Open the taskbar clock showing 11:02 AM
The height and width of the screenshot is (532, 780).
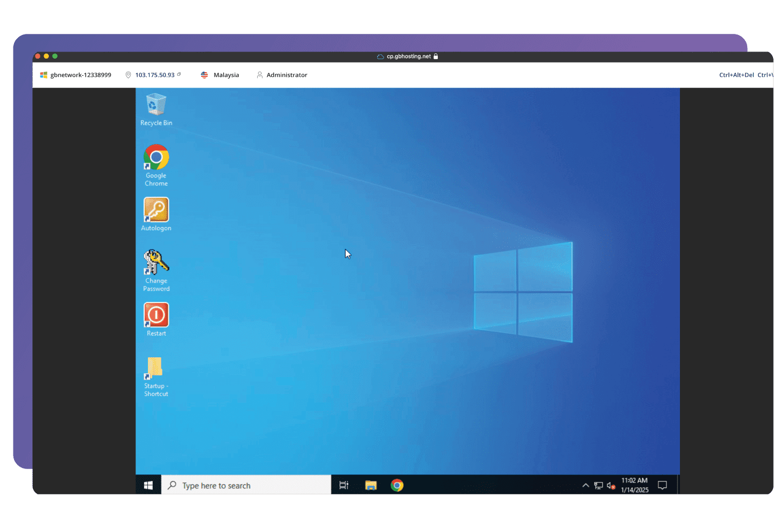634,485
